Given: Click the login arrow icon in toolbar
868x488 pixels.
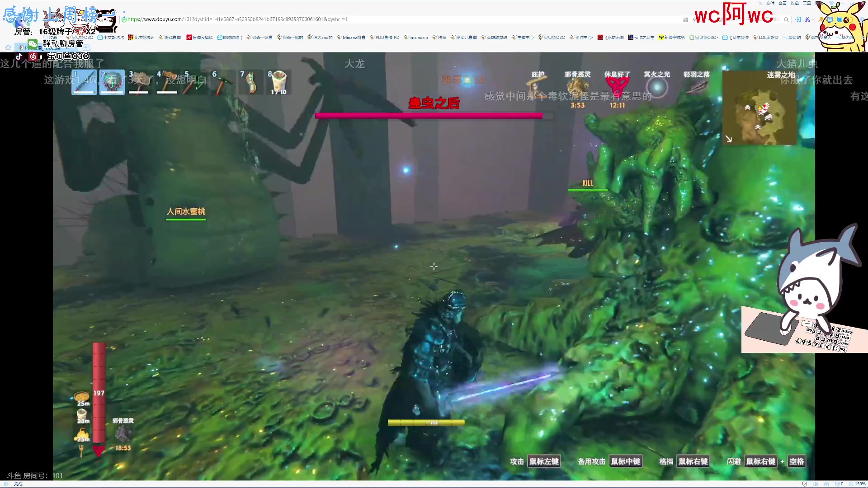Looking at the screenshot, I should tap(798, 19).
